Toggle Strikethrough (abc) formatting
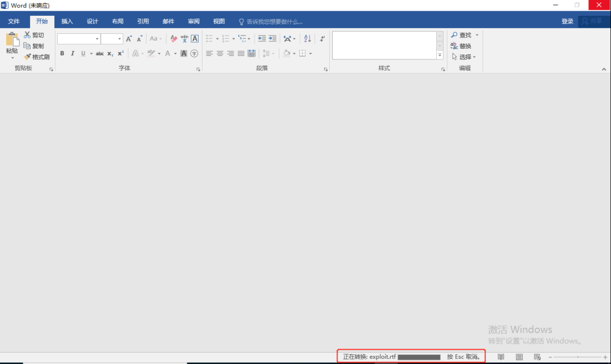The height and width of the screenshot is (364, 611). coord(100,54)
